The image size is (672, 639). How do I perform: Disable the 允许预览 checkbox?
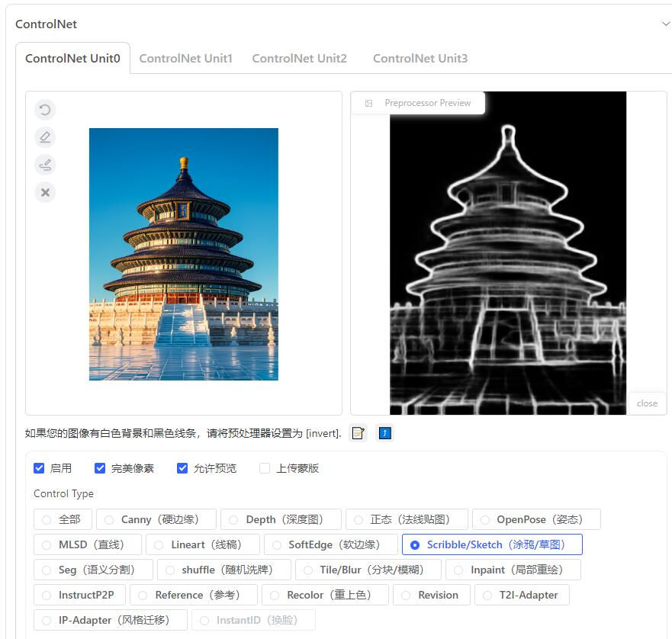click(182, 468)
